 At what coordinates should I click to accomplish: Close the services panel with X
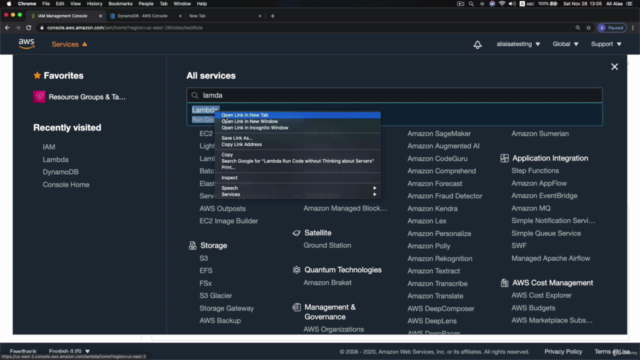[614, 67]
